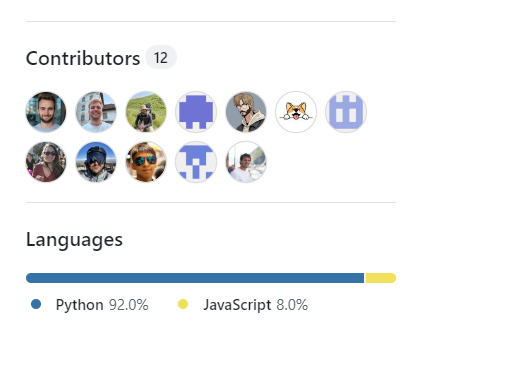
Task: Select the light lavender pixel identicon avatar
Action: [346, 112]
